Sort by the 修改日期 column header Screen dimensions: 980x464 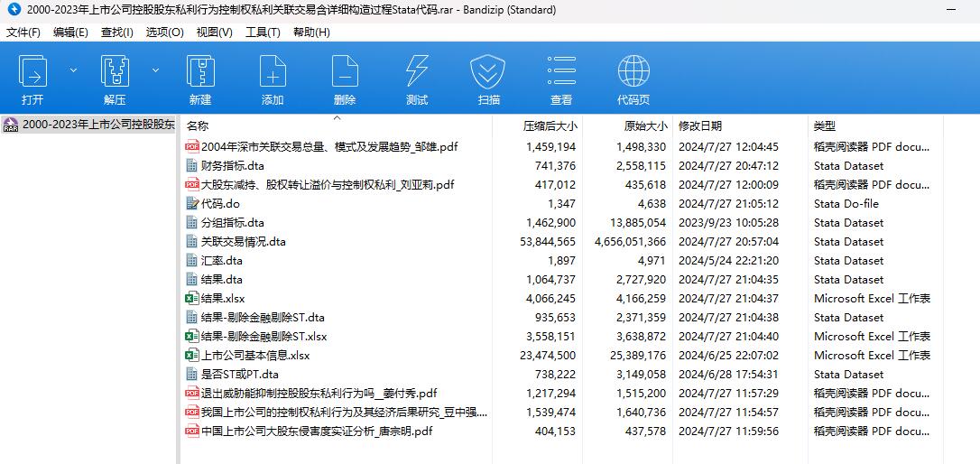pos(700,126)
